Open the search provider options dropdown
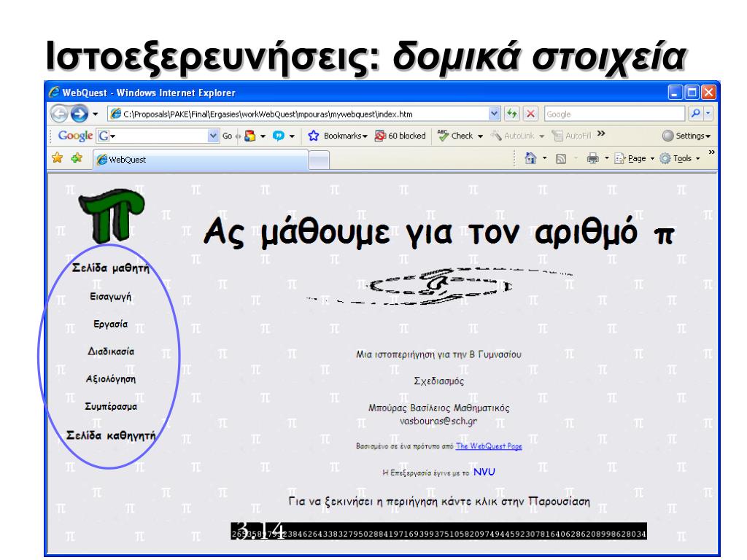 coord(708,114)
